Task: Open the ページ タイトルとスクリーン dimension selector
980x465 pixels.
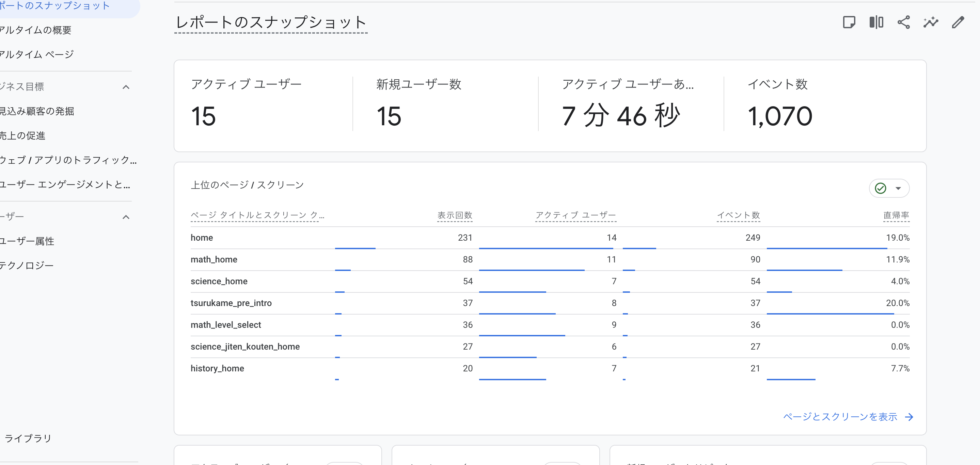Action: [x=257, y=215]
